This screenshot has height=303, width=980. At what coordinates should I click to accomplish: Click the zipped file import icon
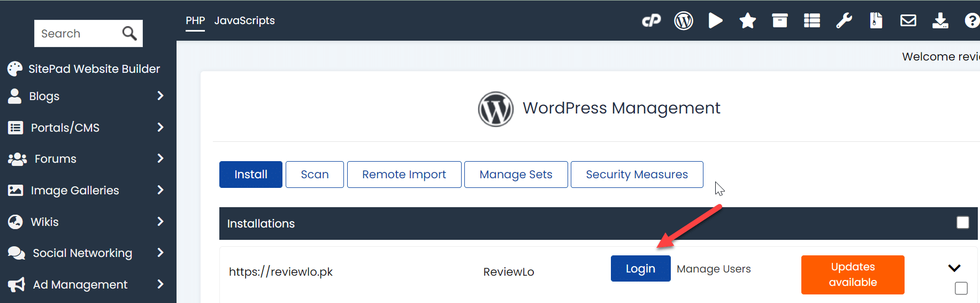pyautogui.click(x=876, y=21)
